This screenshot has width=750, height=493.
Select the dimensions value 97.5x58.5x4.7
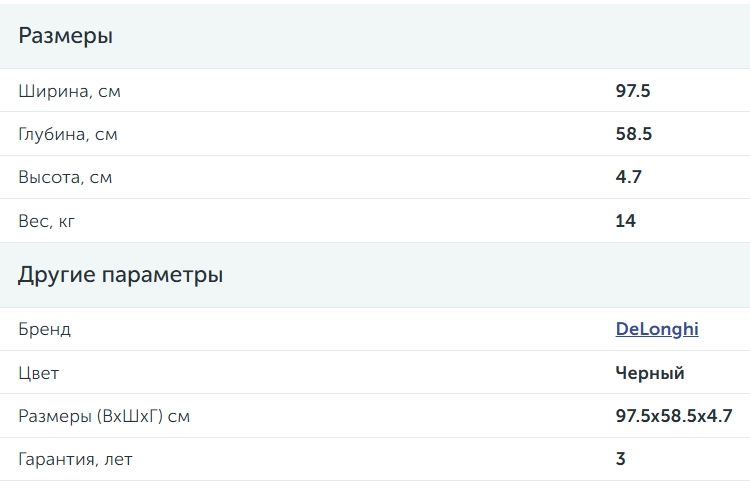coord(674,416)
